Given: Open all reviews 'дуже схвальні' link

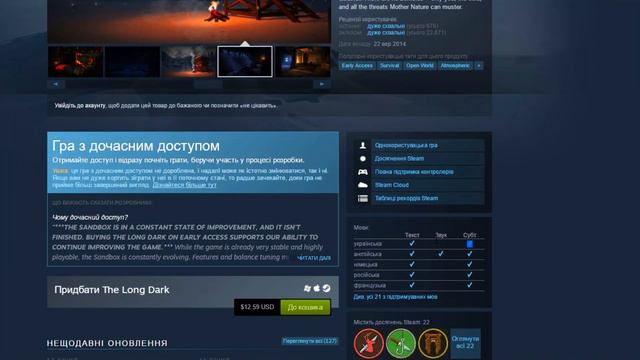Looking at the screenshot, I should [x=386, y=32].
